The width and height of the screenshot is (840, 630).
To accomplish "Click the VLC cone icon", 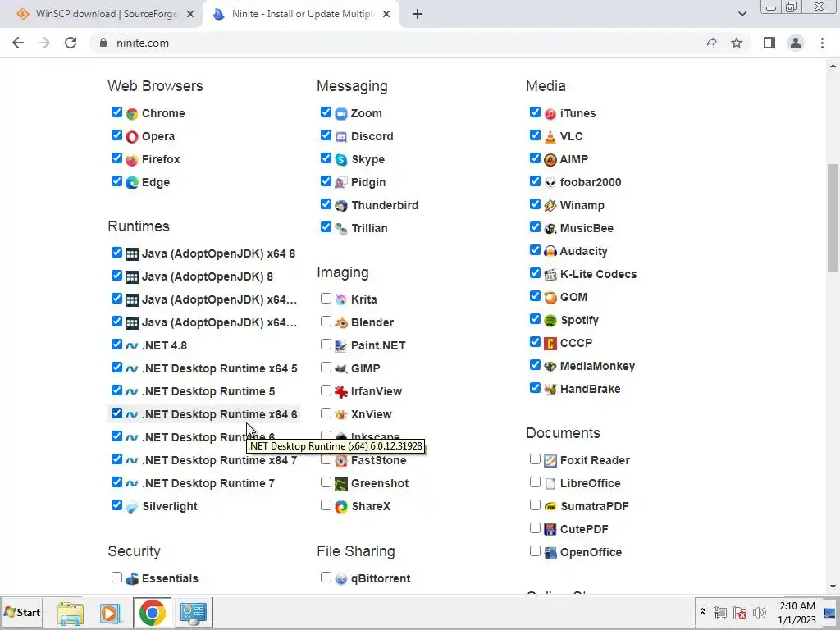I will click(550, 137).
